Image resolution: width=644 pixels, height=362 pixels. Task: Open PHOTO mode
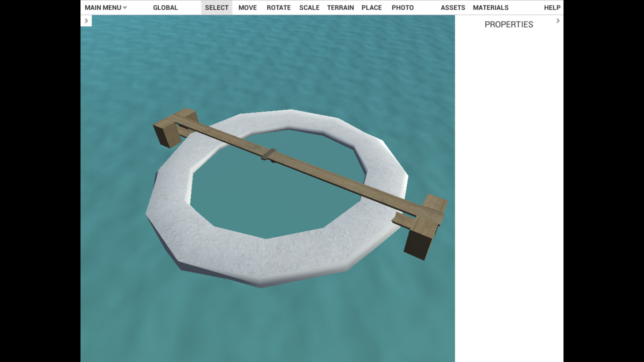tap(402, 7)
